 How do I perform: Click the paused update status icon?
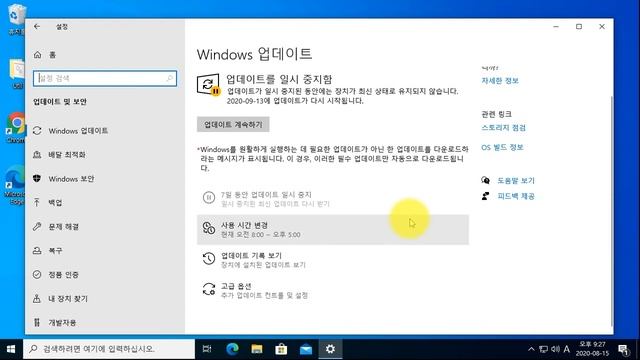click(209, 85)
